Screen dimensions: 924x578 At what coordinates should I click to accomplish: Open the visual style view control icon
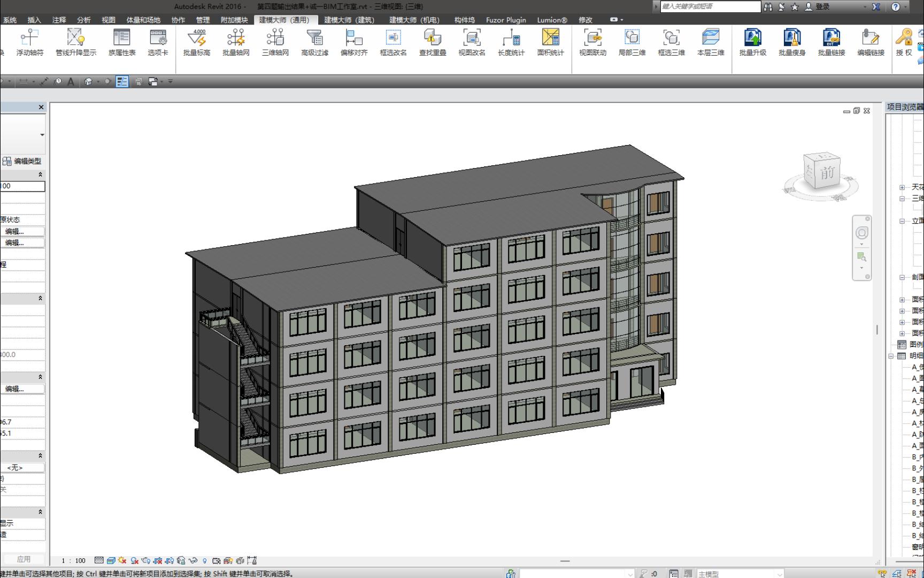click(x=111, y=560)
